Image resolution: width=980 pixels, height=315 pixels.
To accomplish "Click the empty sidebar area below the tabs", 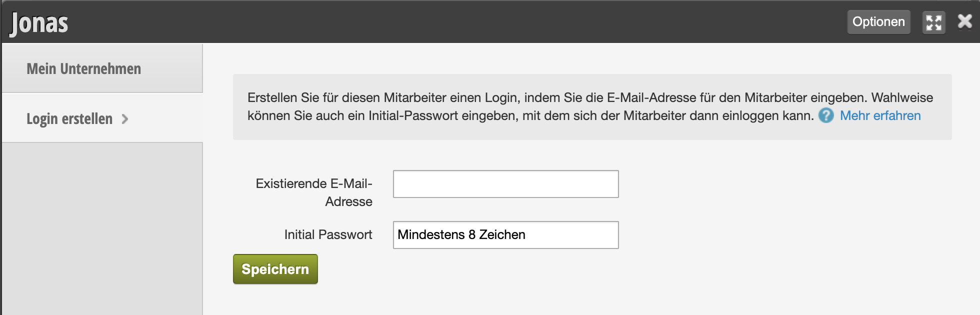I will [102, 225].
